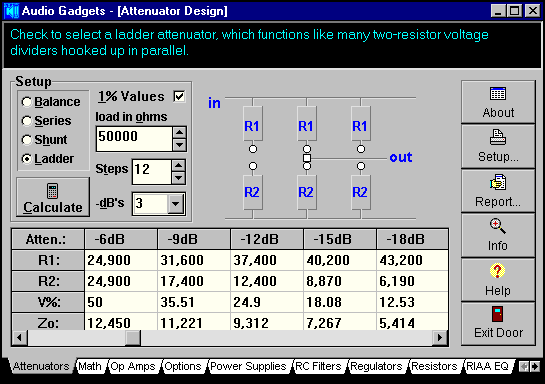Click the table horizontal scrollbar thumb

tap(133, 337)
